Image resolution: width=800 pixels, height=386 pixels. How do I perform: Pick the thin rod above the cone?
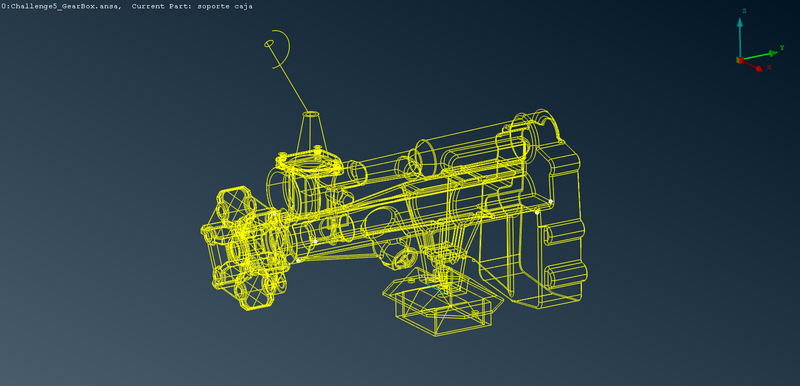(x=289, y=79)
